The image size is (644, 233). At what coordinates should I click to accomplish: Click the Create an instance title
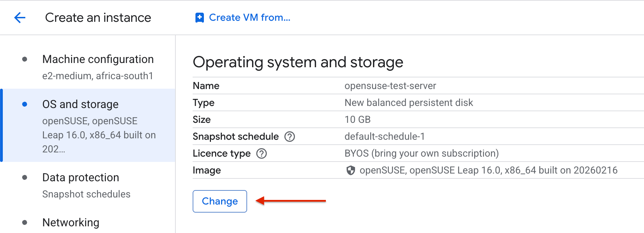pos(98,18)
